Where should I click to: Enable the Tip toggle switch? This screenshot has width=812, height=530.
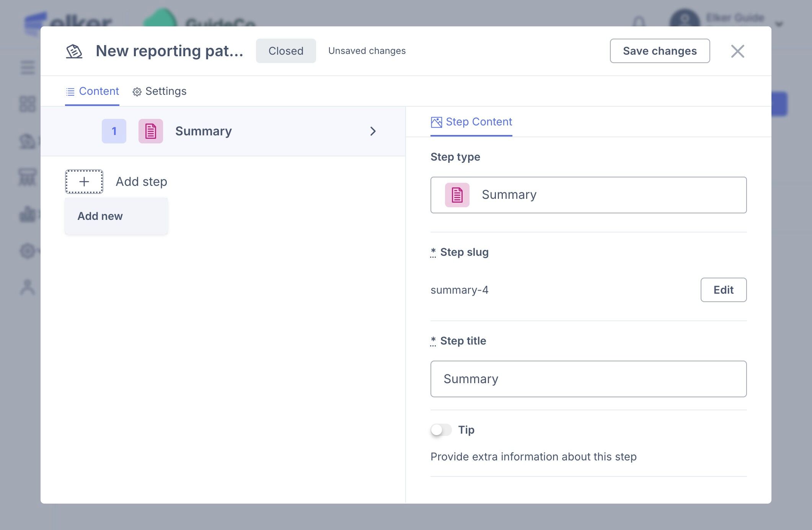441,430
